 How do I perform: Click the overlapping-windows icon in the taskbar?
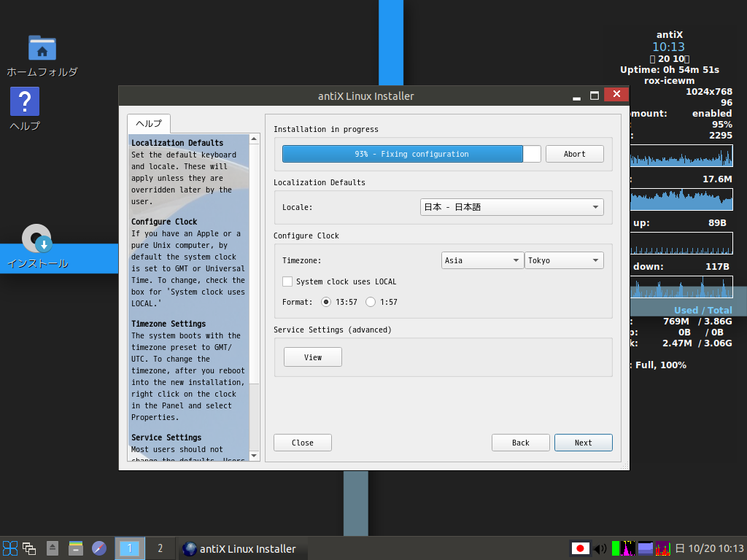tap(29, 548)
